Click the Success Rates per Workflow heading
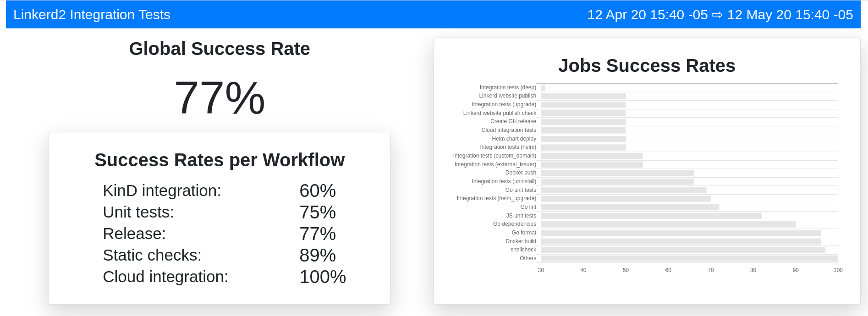 (x=220, y=160)
